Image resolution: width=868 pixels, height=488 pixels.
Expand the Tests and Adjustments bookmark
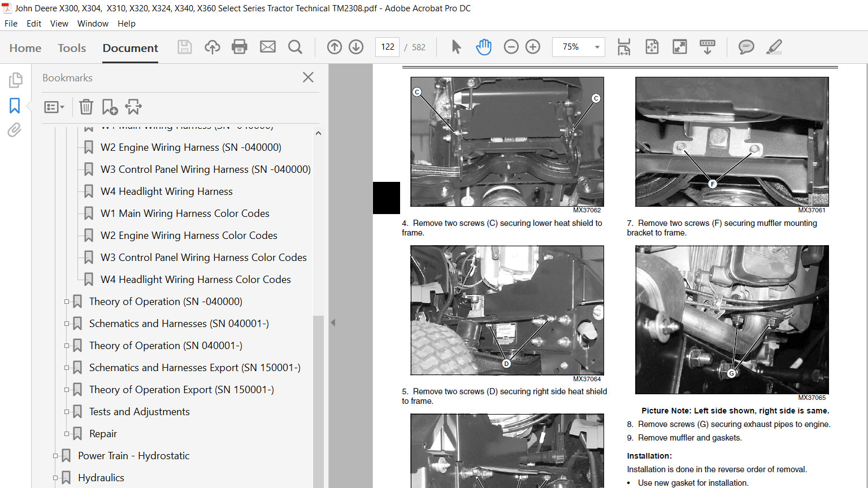point(67,412)
